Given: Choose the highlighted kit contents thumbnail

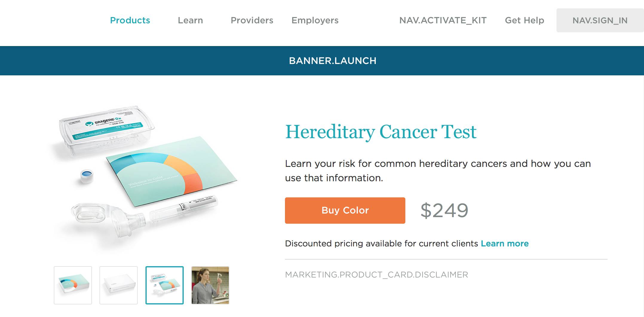Looking at the screenshot, I should point(165,285).
